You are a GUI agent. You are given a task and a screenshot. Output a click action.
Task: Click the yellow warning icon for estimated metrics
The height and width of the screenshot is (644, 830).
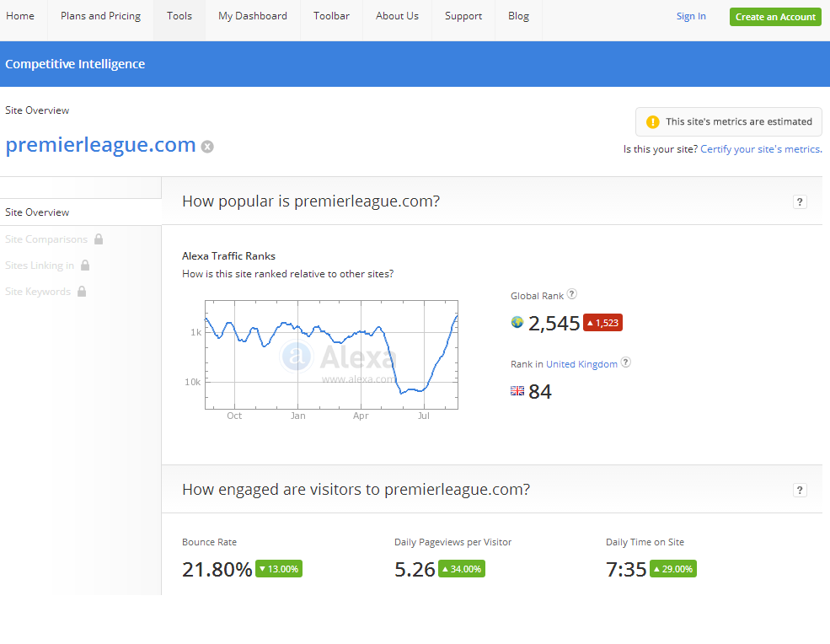tap(652, 121)
